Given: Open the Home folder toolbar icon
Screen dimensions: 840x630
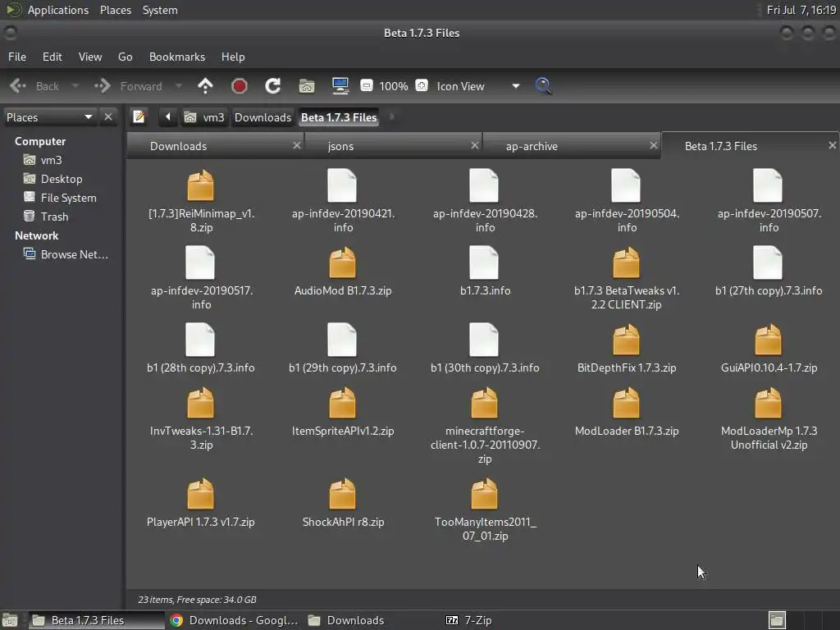Looking at the screenshot, I should 307,85.
